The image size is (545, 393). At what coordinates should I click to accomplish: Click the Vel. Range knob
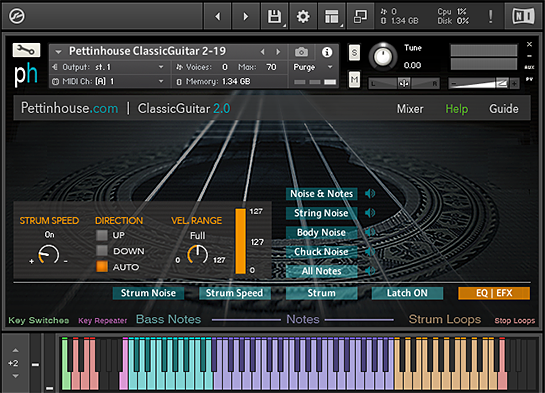pos(197,255)
